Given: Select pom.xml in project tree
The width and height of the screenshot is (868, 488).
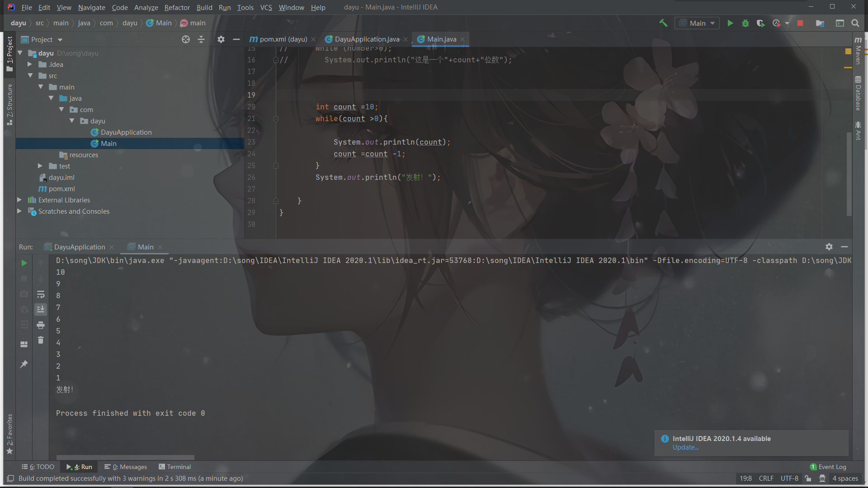Looking at the screenshot, I should 61,189.
